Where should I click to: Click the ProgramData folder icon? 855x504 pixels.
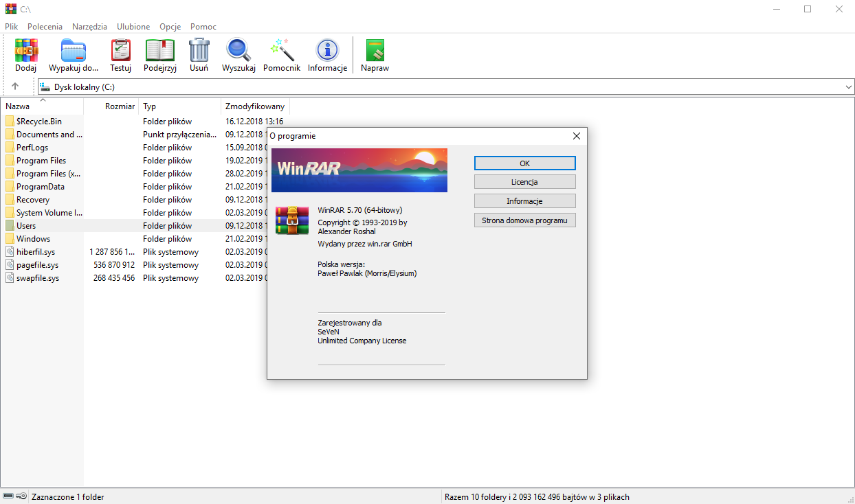[x=10, y=187]
